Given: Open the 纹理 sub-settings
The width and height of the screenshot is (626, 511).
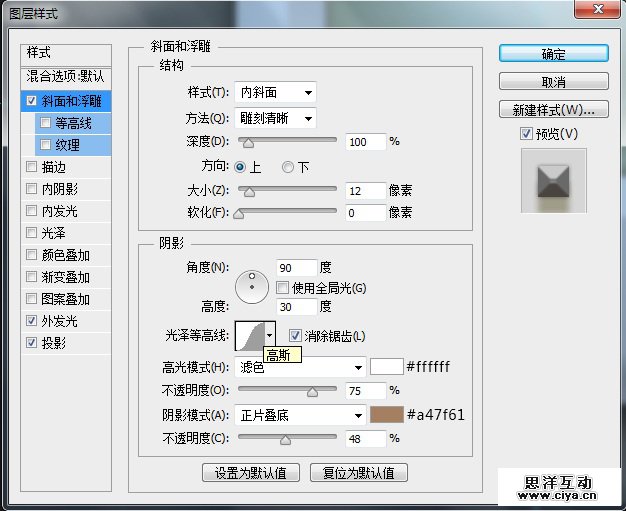Looking at the screenshot, I should [67, 145].
